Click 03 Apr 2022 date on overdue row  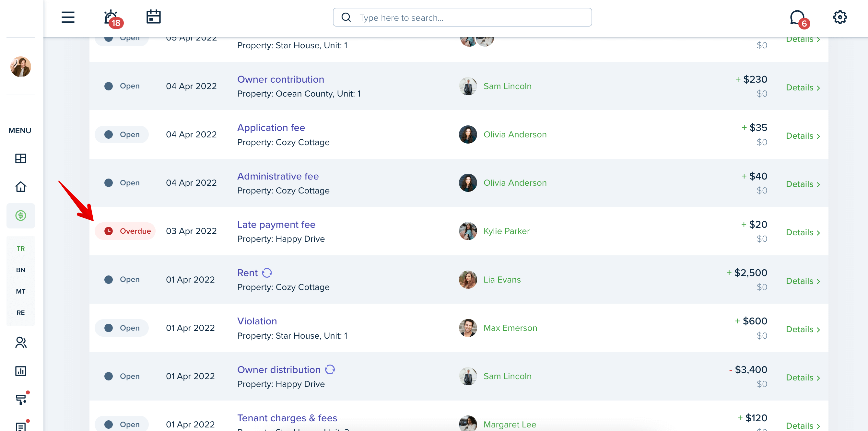(x=191, y=231)
